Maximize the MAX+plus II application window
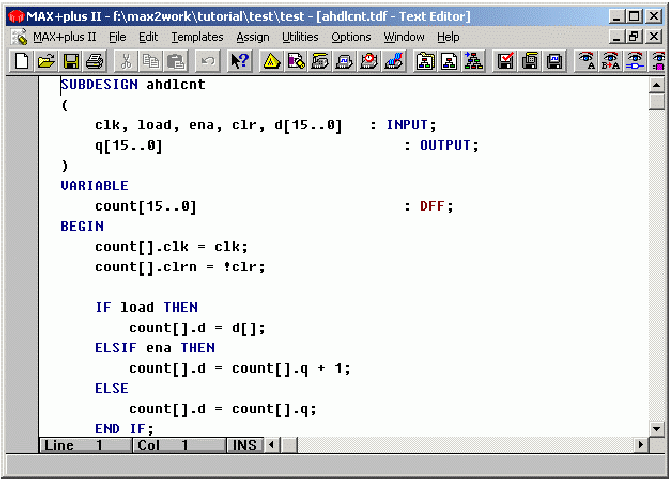This screenshot has width=670, height=481. point(634,16)
